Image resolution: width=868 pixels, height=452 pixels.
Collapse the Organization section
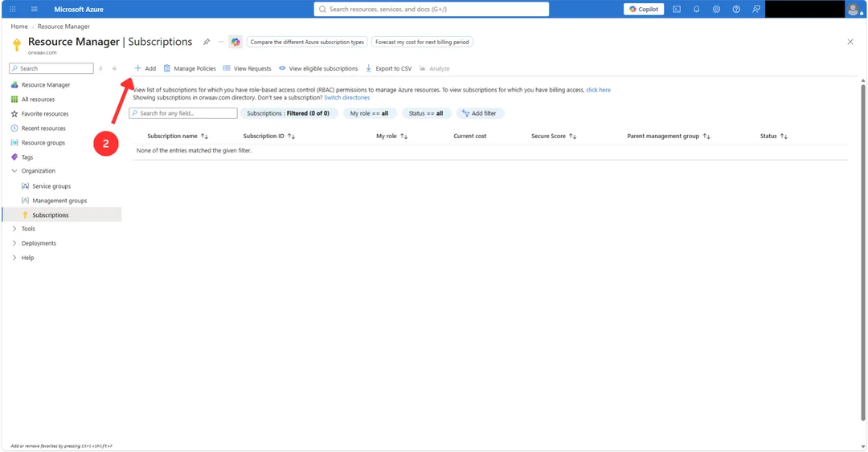(x=14, y=171)
